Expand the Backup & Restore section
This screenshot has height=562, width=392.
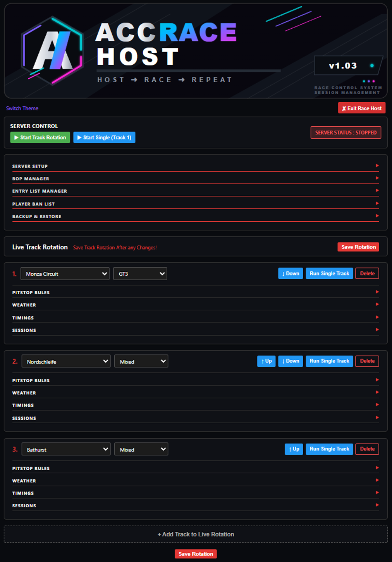[196, 216]
